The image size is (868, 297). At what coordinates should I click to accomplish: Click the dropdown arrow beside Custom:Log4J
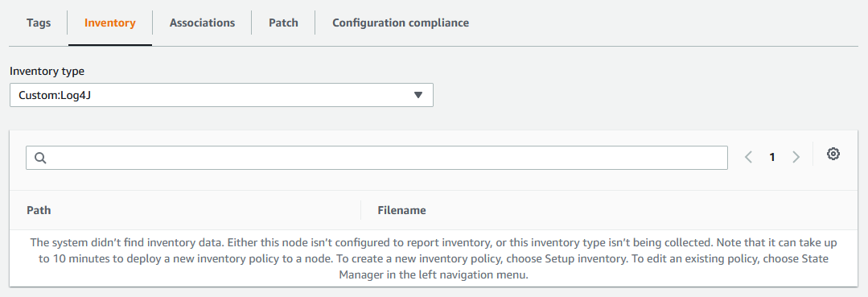click(x=418, y=95)
